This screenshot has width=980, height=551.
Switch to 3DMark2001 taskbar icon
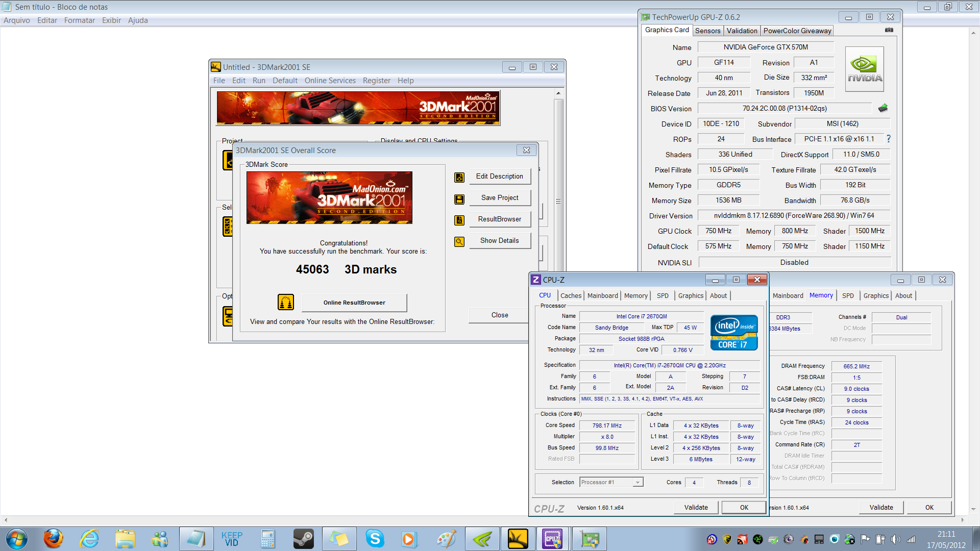click(518, 539)
